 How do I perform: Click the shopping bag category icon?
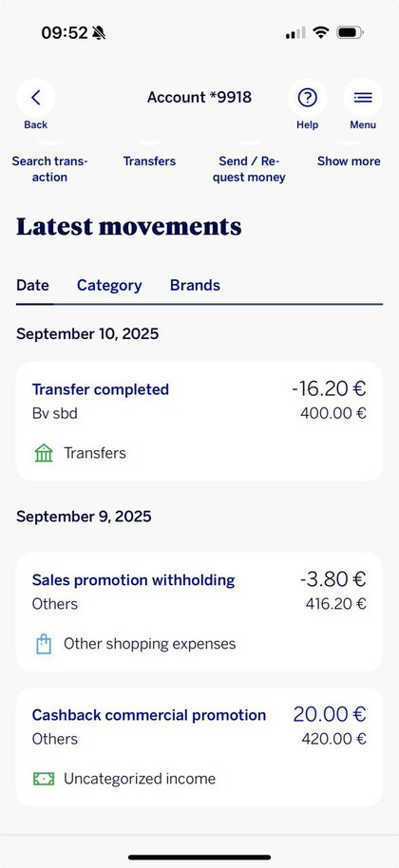pos(44,645)
